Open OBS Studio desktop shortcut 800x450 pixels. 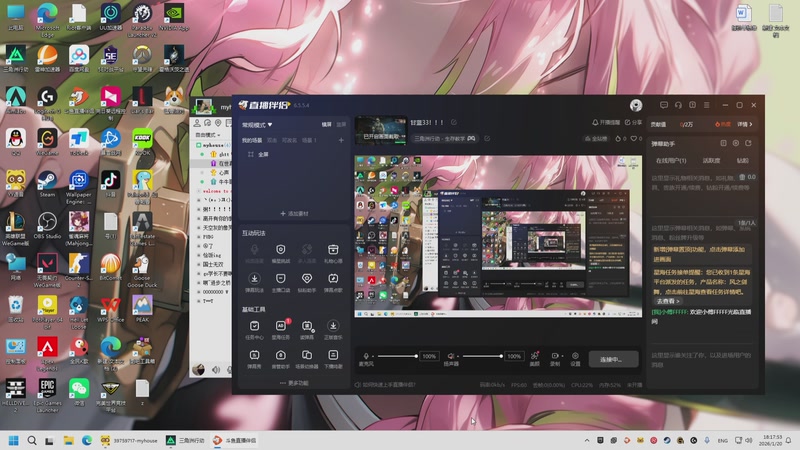point(47,226)
